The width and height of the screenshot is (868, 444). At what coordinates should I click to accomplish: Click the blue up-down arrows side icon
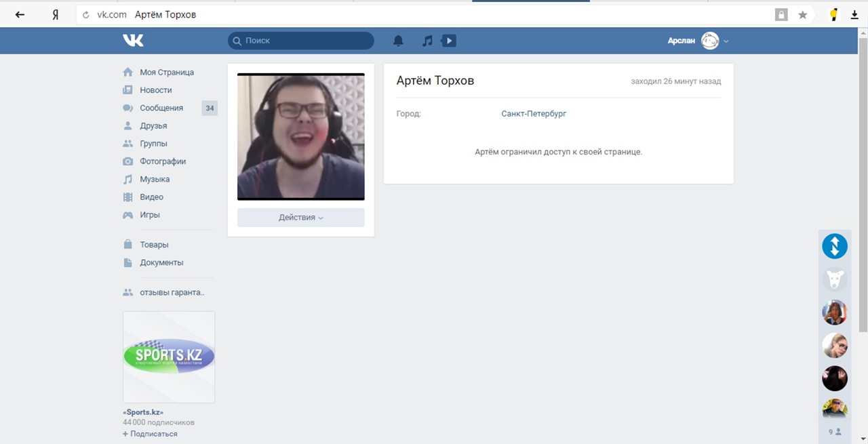pos(835,246)
